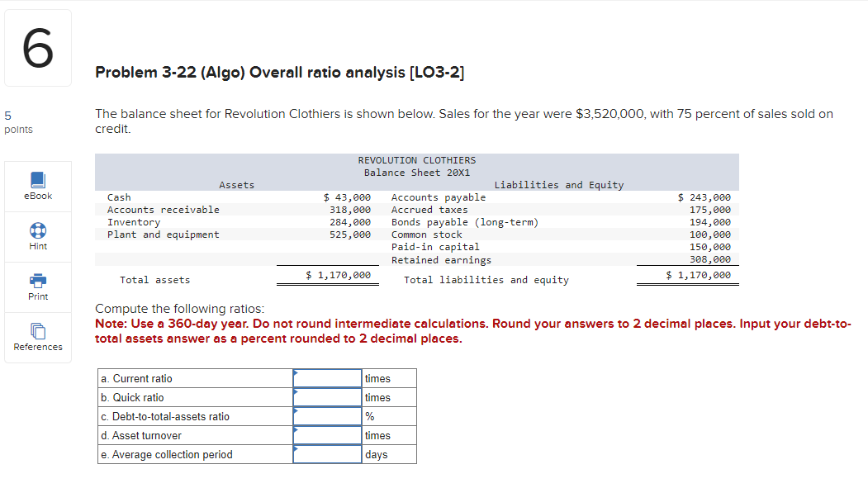
Task: Click the marker on Asset turnover cell
Action: pyautogui.click(x=296, y=429)
